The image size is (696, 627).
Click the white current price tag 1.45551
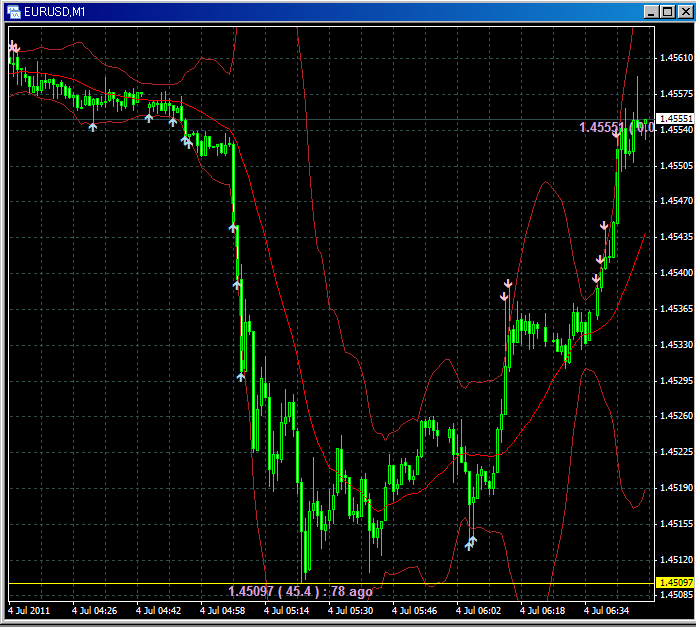coord(675,118)
